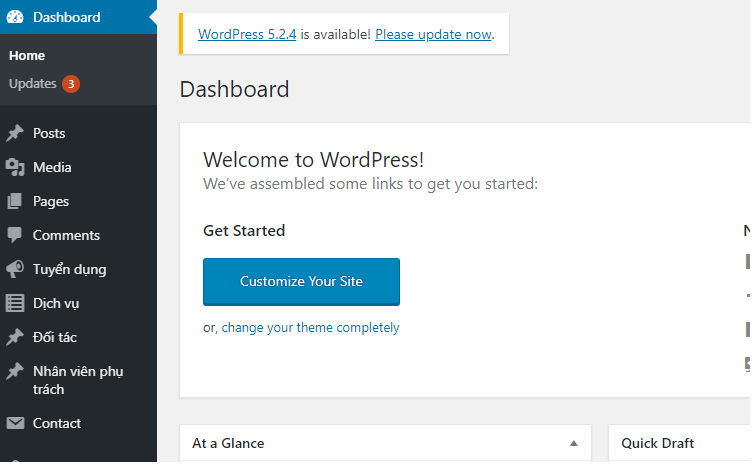Click the Comments speech bubble icon

pos(15,236)
